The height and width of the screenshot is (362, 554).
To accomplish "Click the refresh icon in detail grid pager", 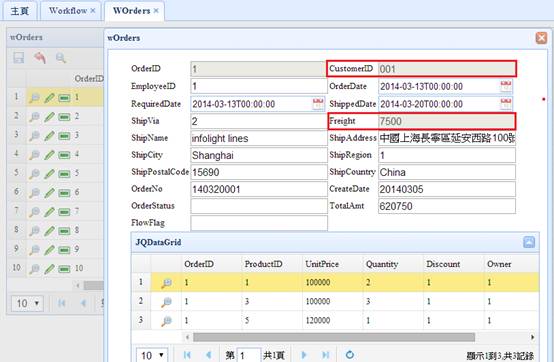I will tap(349, 355).
